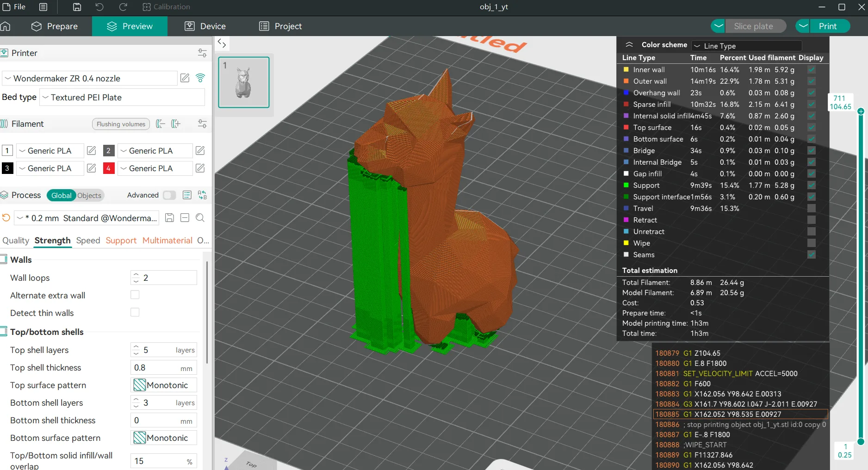Search process settings with magnifier icon
The width and height of the screenshot is (868, 470).
point(200,218)
